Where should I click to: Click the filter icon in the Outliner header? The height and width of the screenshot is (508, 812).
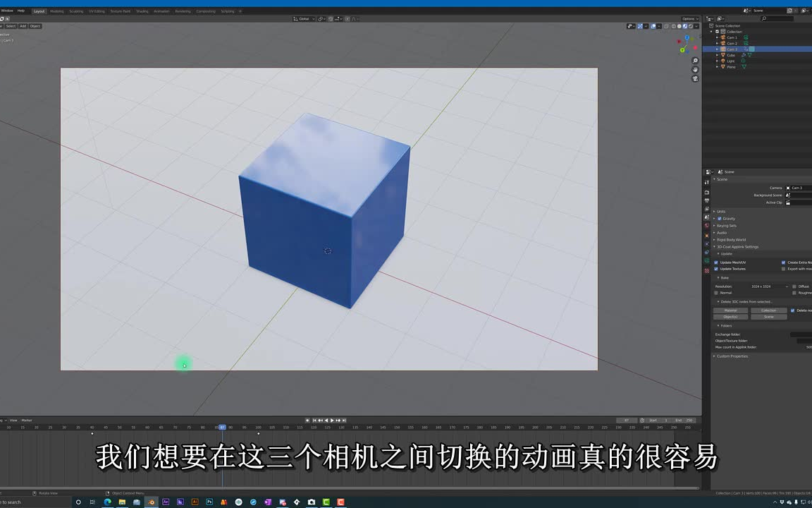719,18
